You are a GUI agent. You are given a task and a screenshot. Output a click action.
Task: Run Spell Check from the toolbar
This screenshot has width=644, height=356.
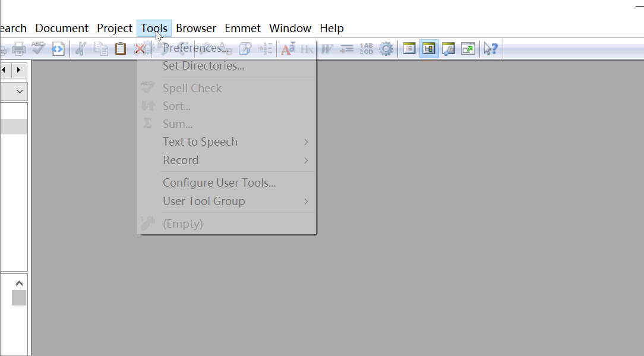[39, 48]
